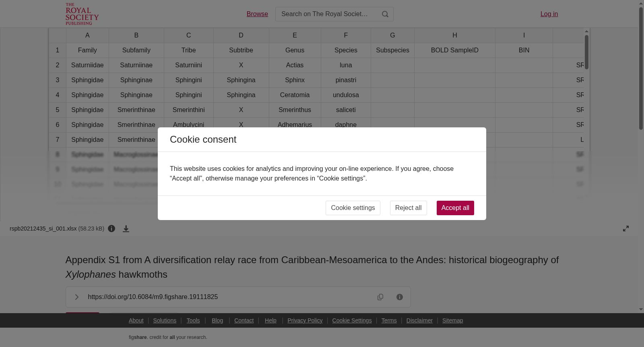Image resolution: width=644 pixels, height=347 pixels.
Task: Click the figshare credit text
Action: point(168,337)
